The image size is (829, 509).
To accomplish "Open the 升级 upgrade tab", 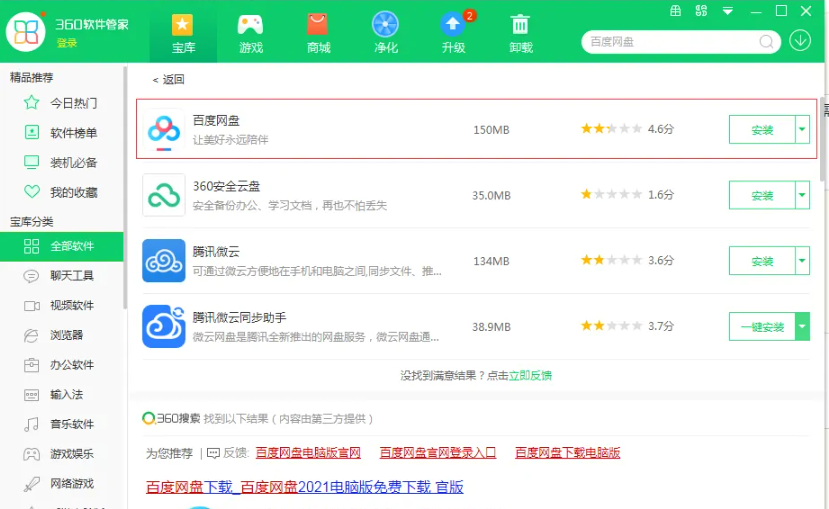I will [453, 34].
